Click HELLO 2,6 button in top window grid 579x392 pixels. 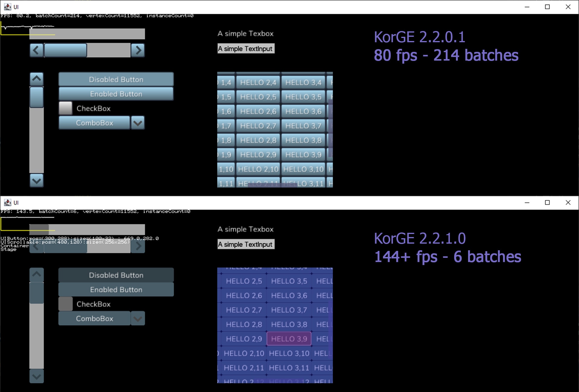click(258, 111)
